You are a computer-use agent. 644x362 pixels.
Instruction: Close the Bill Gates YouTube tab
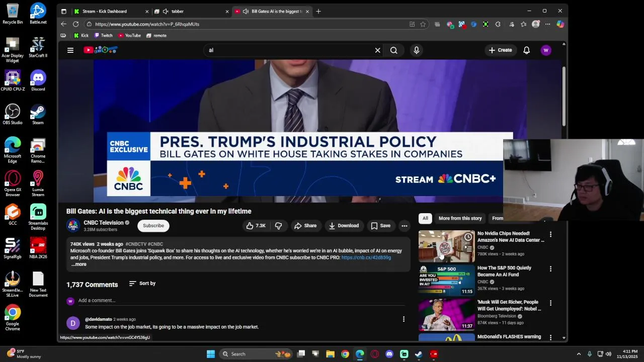click(307, 11)
